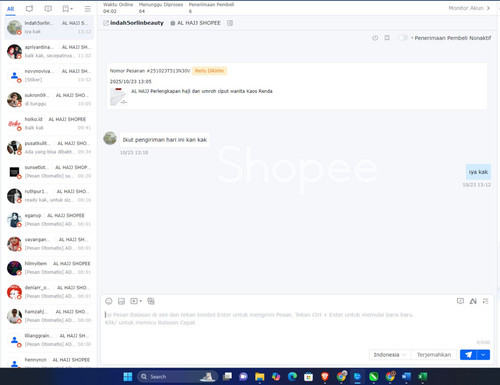
Task: Click the Perlu Dikirim order status tag
Action: [x=209, y=71]
